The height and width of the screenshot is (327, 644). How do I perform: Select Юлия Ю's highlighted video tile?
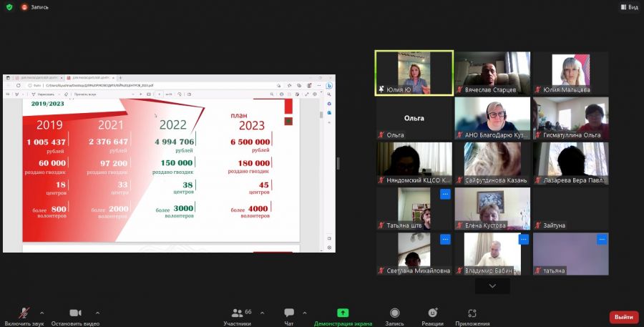click(414, 73)
